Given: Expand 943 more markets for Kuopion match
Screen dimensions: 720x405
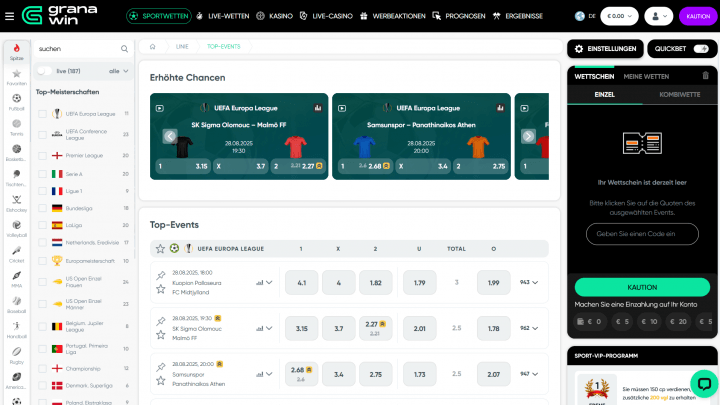Looking at the screenshot, I should 529,282.
